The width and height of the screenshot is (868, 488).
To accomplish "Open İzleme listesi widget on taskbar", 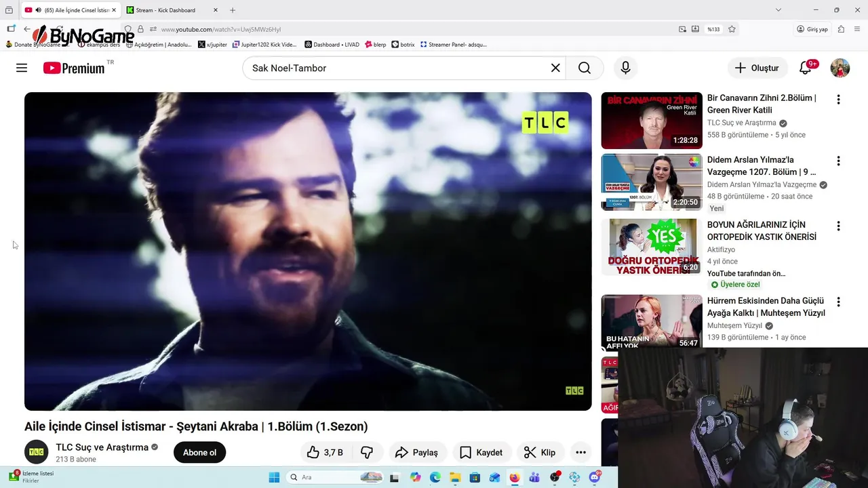I will (x=31, y=476).
